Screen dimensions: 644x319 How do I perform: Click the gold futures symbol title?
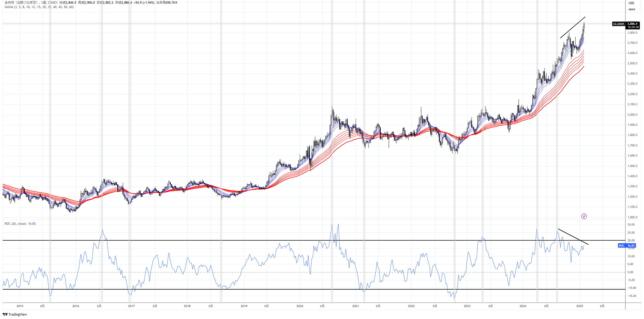click(21, 3)
